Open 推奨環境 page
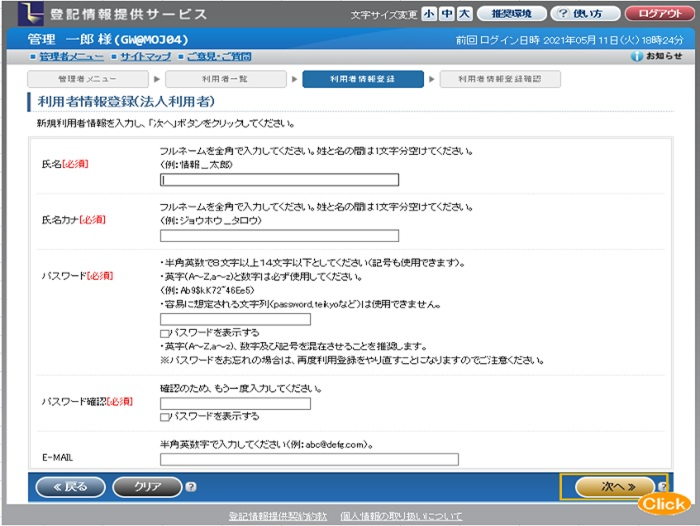This screenshot has width=700, height=526. (x=512, y=14)
